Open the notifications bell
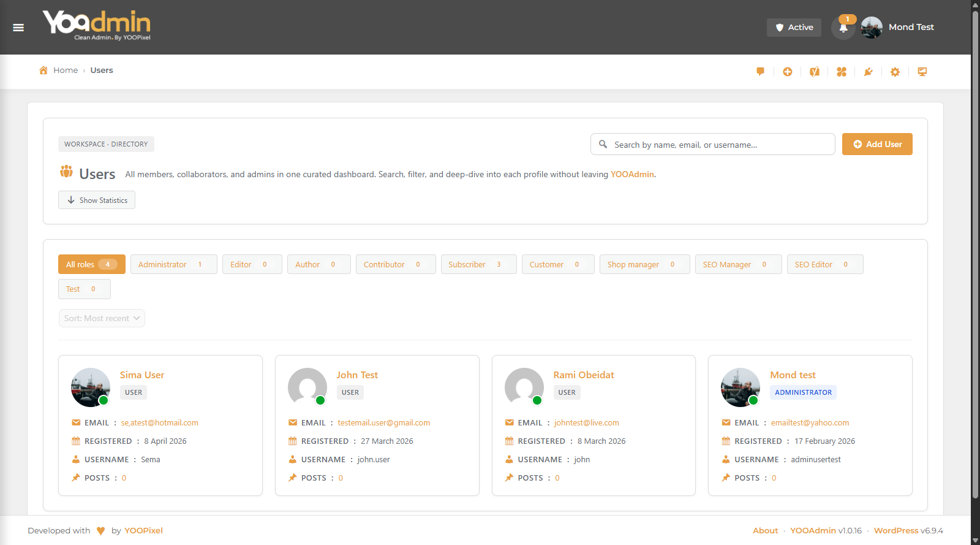The image size is (980, 545). tap(843, 28)
